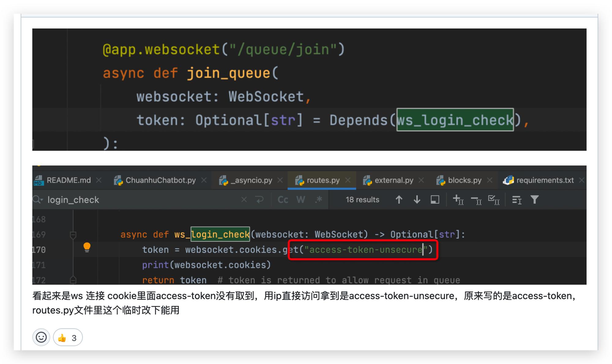The image size is (612, 364).
Task: Close the README.md tab
Action: pyautogui.click(x=99, y=180)
